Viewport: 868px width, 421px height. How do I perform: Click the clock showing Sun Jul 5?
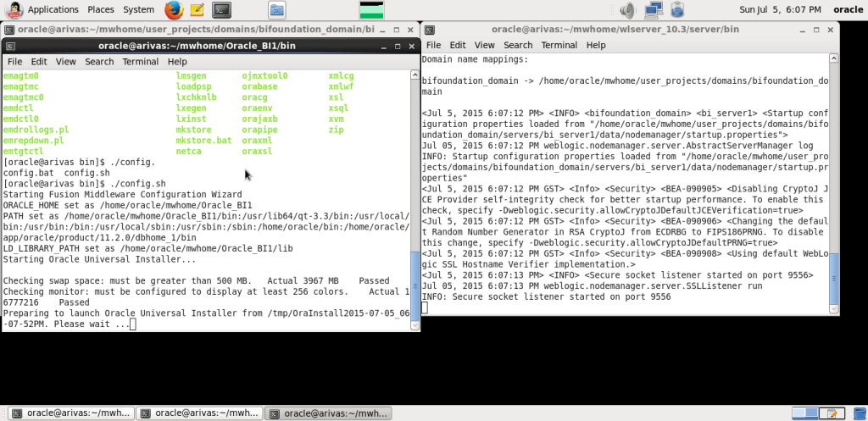pos(780,9)
